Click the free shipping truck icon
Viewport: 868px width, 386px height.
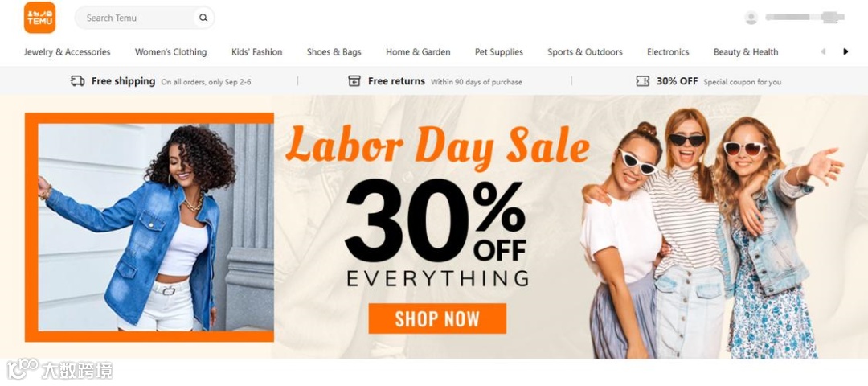coord(77,81)
